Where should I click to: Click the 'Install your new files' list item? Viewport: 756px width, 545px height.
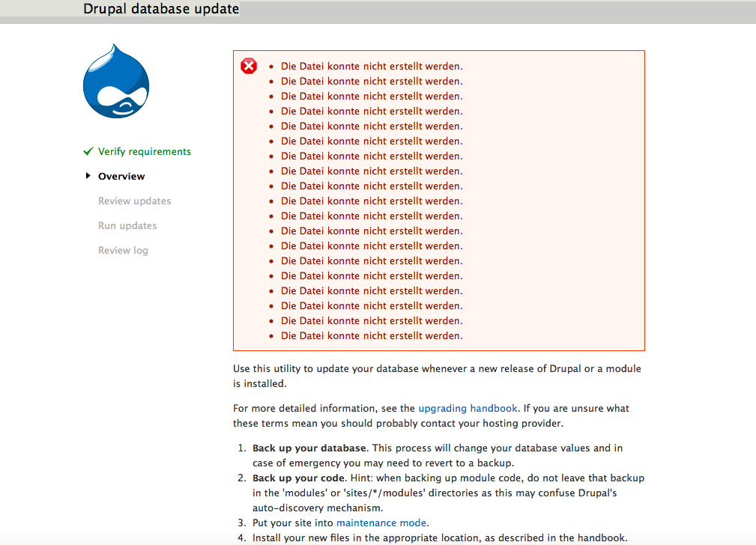[x=439, y=538]
